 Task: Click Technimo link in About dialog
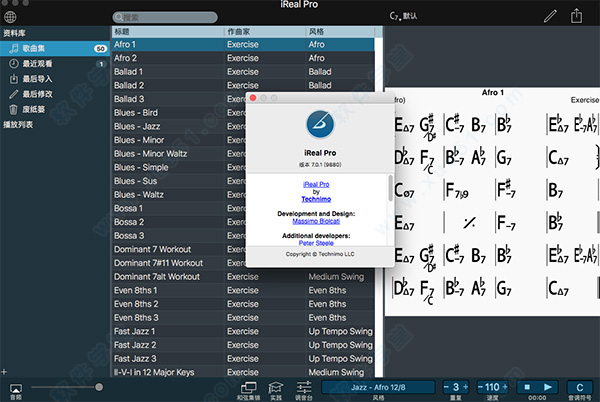coord(316,199)
